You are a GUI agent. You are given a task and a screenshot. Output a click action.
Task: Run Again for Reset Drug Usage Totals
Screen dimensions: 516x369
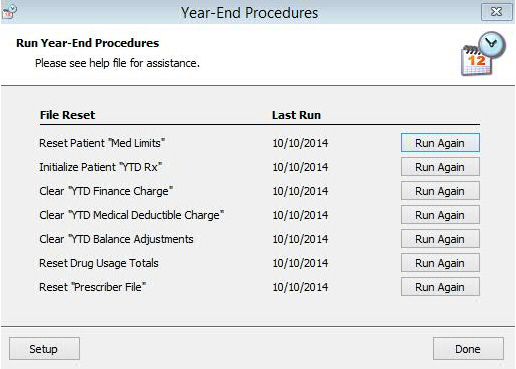(440, 263)
